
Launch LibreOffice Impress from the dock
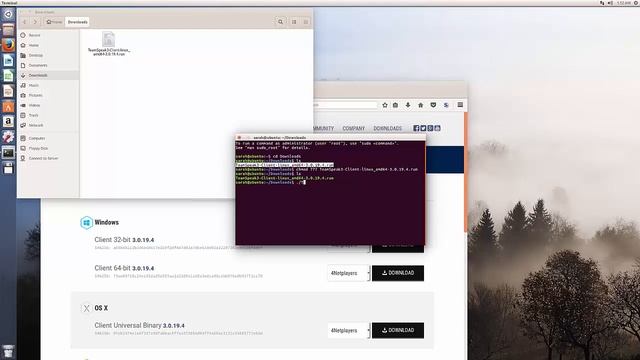pos(8,91)
